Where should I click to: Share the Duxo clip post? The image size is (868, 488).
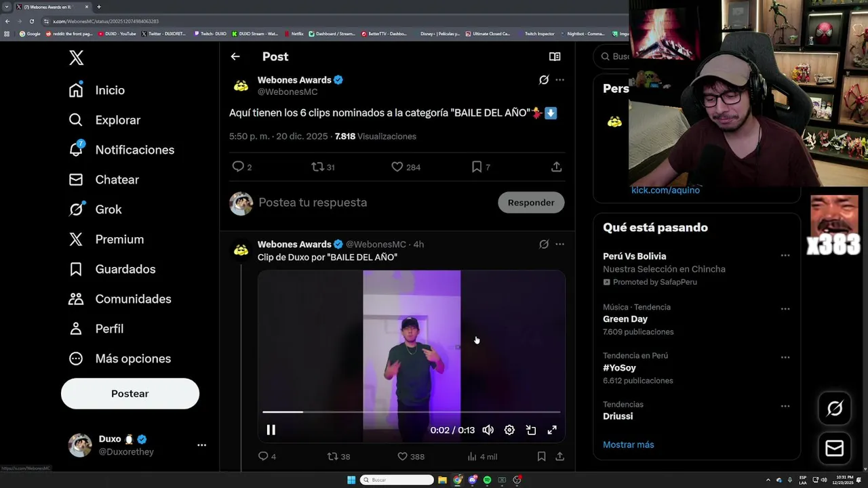pyautogui.click(x=559, y=457)
